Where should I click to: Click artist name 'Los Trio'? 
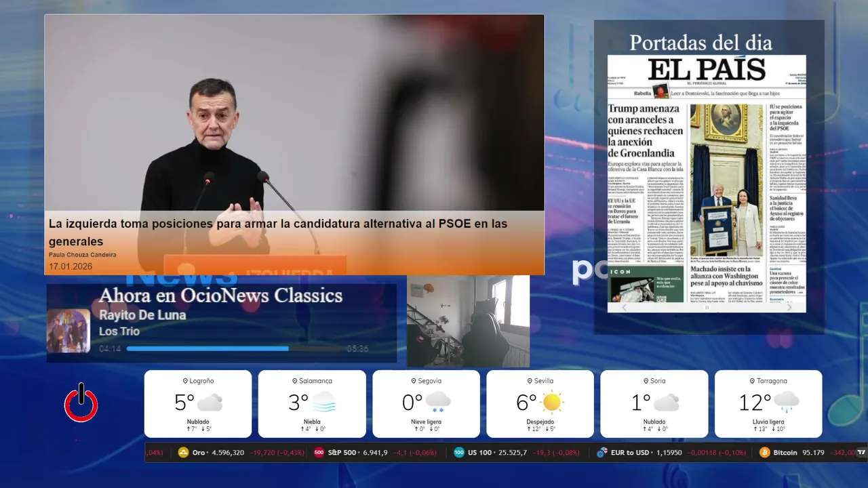(119, 331)
